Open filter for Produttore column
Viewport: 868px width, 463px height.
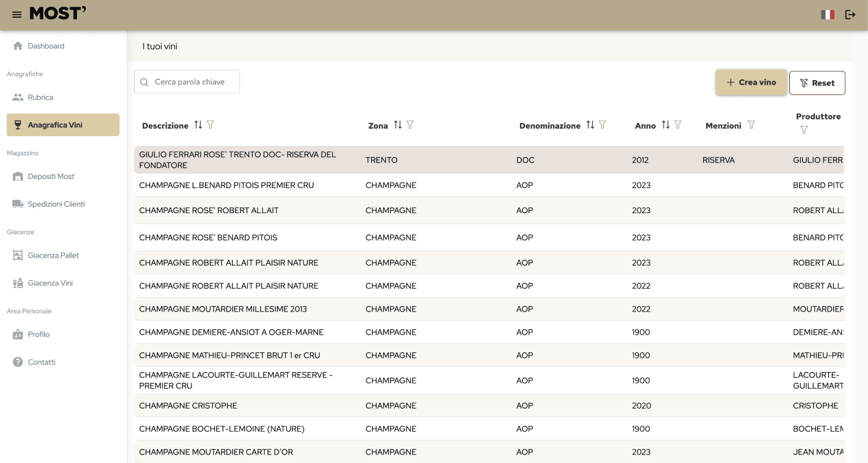(804, 129)
